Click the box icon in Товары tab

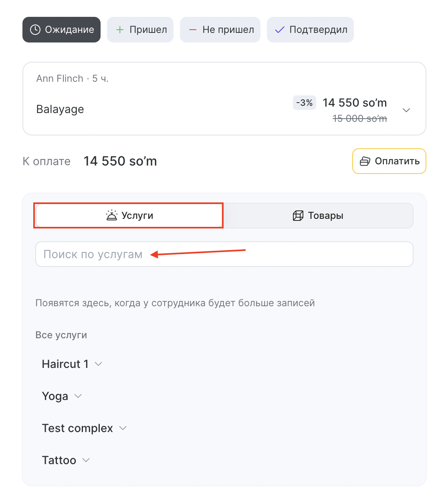[298, 216]
